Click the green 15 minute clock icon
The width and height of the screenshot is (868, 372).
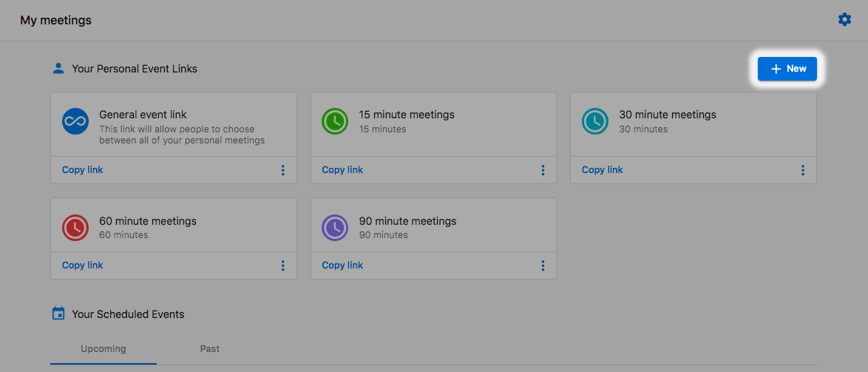pos(335,121)
